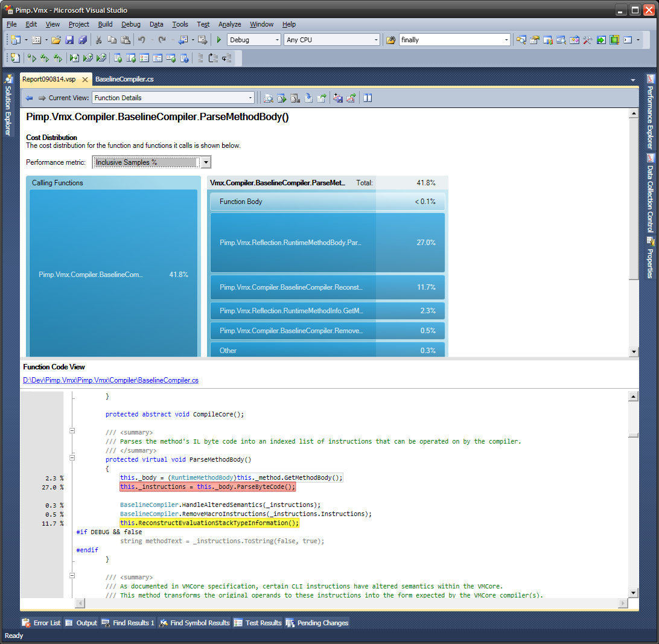Cut selection with the scissors icon
Viewport: 659px width, 644px height.
tap(99, 40)
